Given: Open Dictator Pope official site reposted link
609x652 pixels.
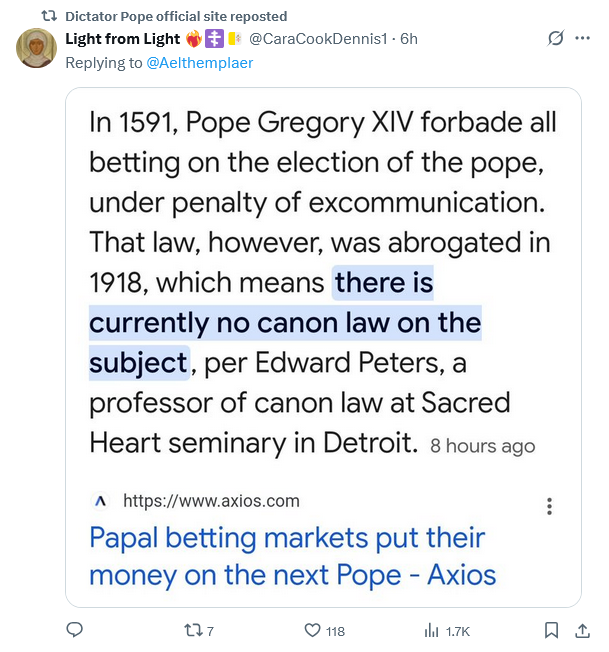Looking at the screenshot, I should (x=176, y=16).
